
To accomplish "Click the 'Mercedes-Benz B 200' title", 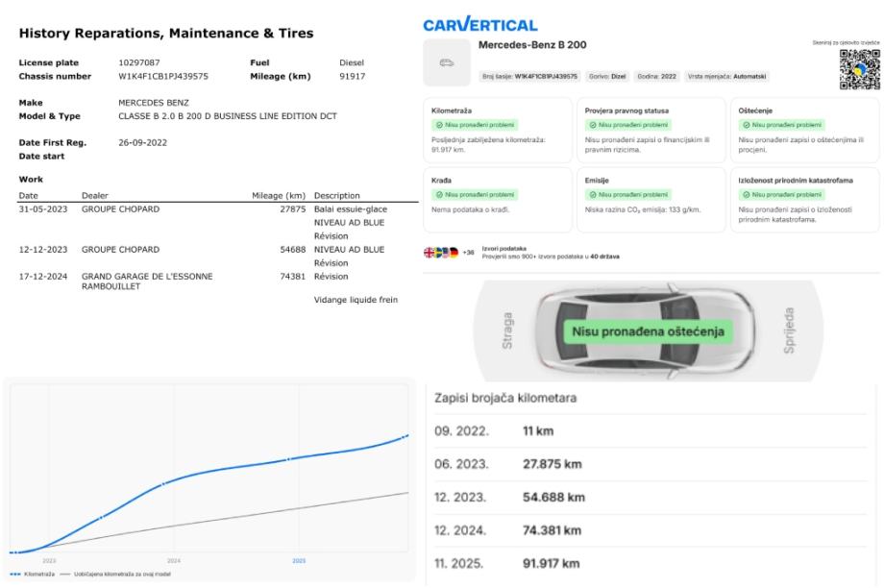I will (532, 45).
